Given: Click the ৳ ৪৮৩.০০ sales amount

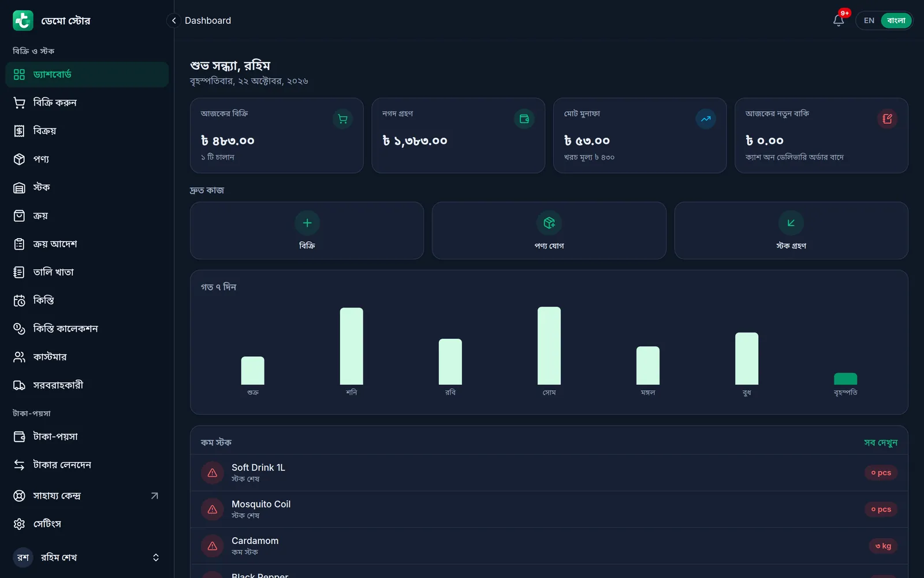Looking at the screenshot, I should pos(228,141).
